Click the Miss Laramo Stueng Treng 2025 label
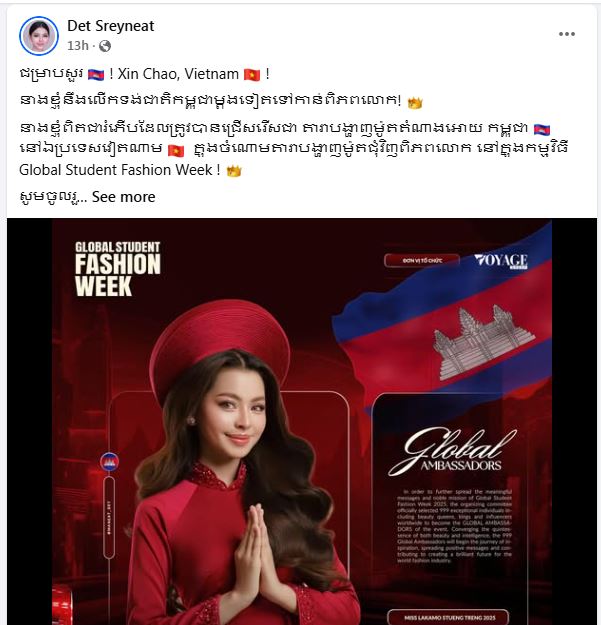 coord(450,617)
